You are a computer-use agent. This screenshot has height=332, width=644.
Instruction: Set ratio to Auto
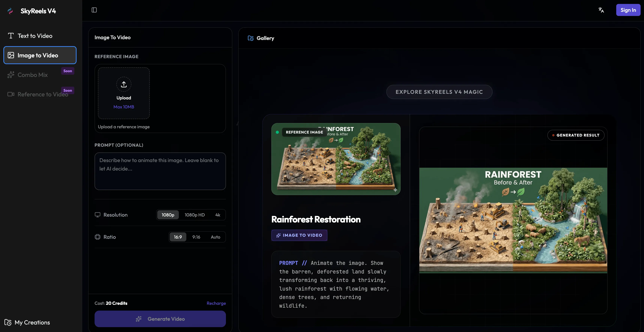point(215,237)
